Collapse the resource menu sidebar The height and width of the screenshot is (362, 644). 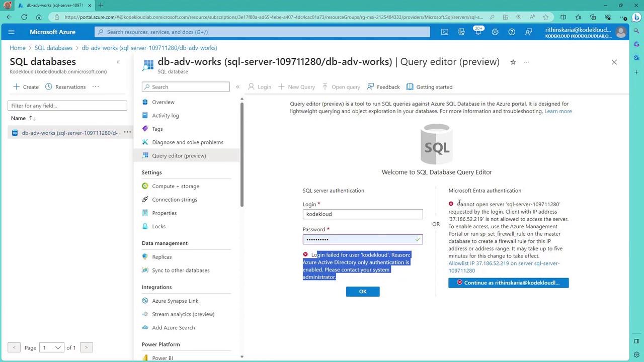point(237,86)
